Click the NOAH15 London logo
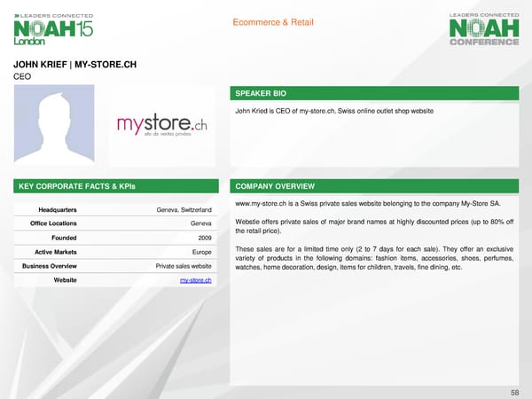The image size is (532, 399). pos(52,30)
